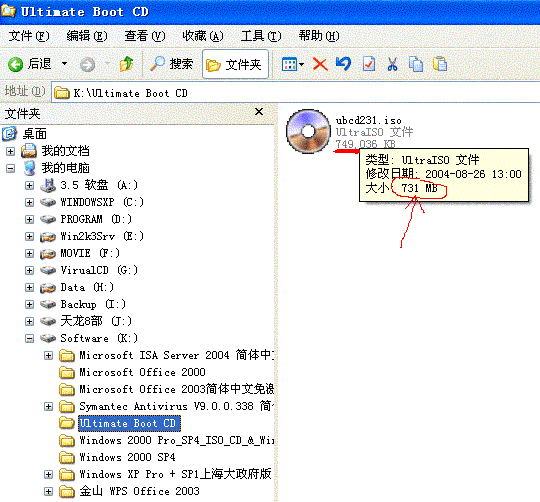Select Backup (I:) drive icon
Viewport: 540px width, 502px height.
coord(48,304)
